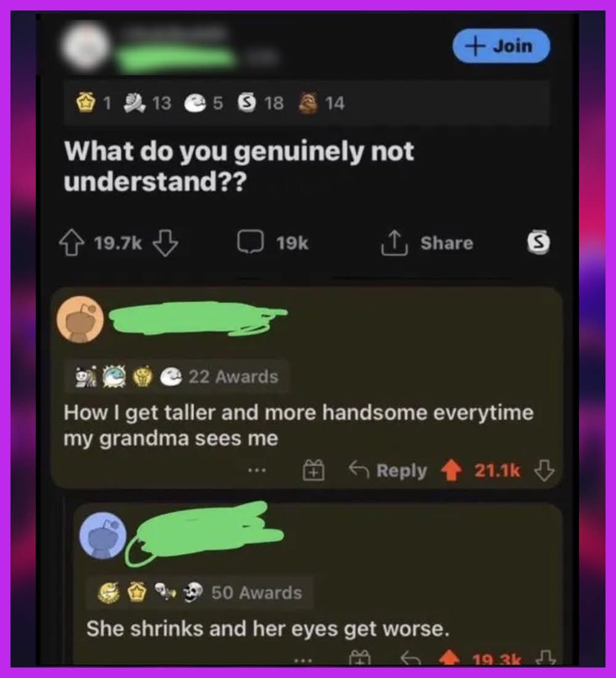
Task: Tap the Share upload icon
Action: tap(394, 243)
